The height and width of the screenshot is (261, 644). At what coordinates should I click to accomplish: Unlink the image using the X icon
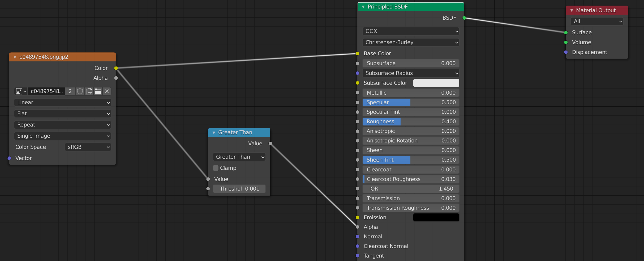107,91
